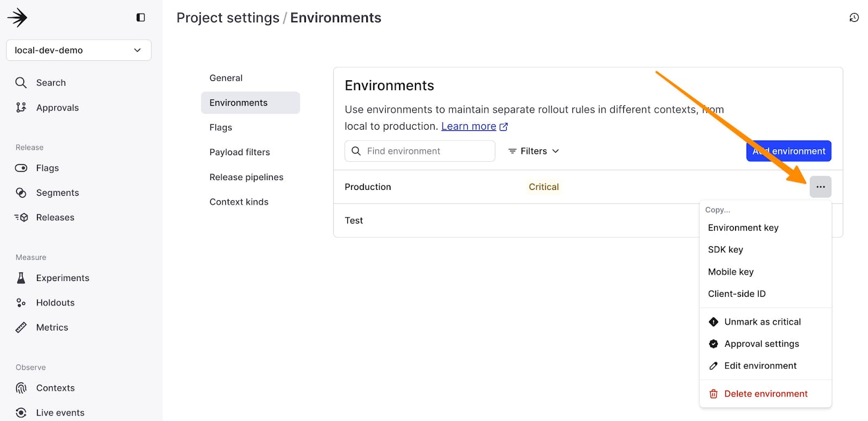868x421 pixels.
Task: Select the Segments icon in sidebar
Action: click(21, 193)
